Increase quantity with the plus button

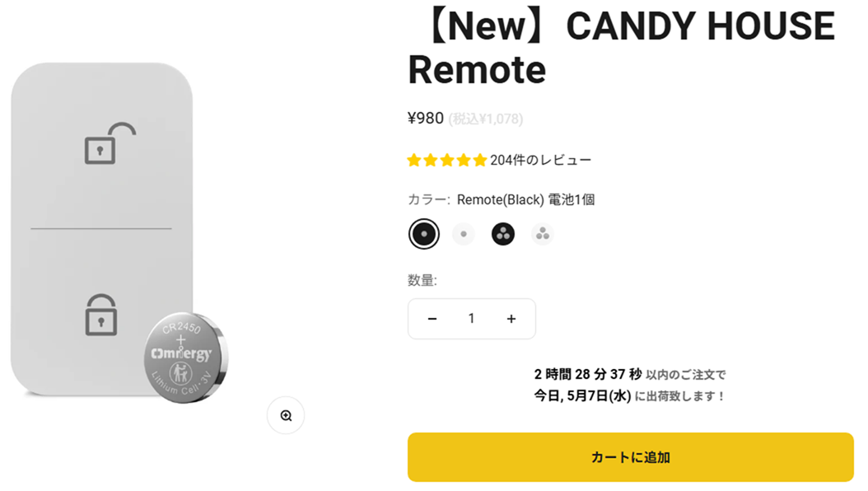coord(511,319)
